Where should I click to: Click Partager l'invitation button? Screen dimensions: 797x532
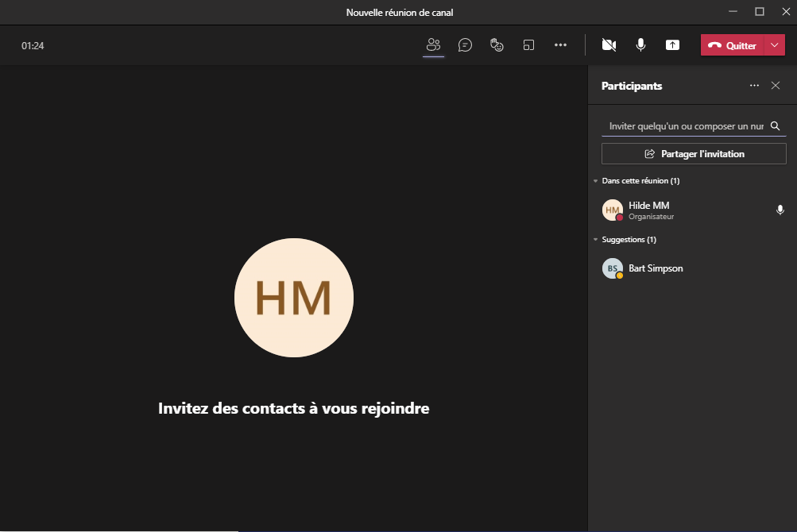click(694, 154)
